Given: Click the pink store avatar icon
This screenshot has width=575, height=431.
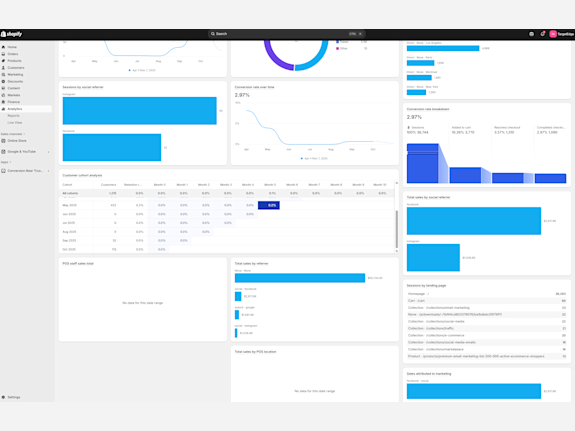Looking at the screenshot, I should [x=553, y=34].
